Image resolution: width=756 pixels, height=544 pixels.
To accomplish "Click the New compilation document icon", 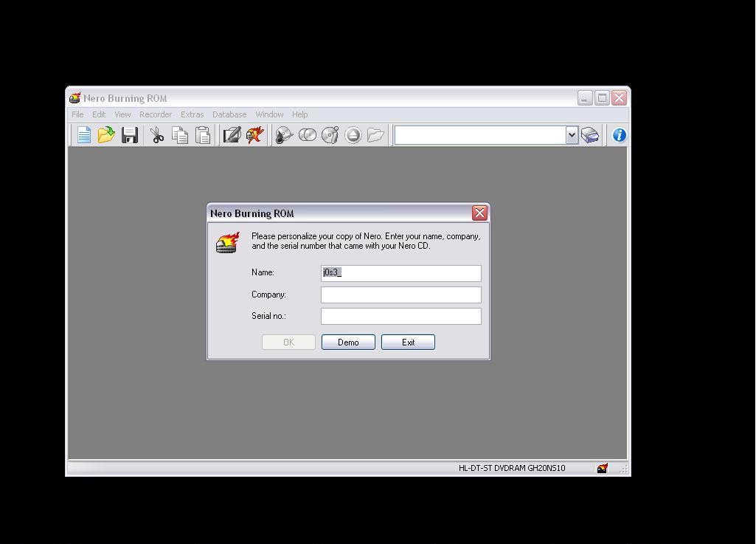I will pyautogui.click(x=83, y=135).
